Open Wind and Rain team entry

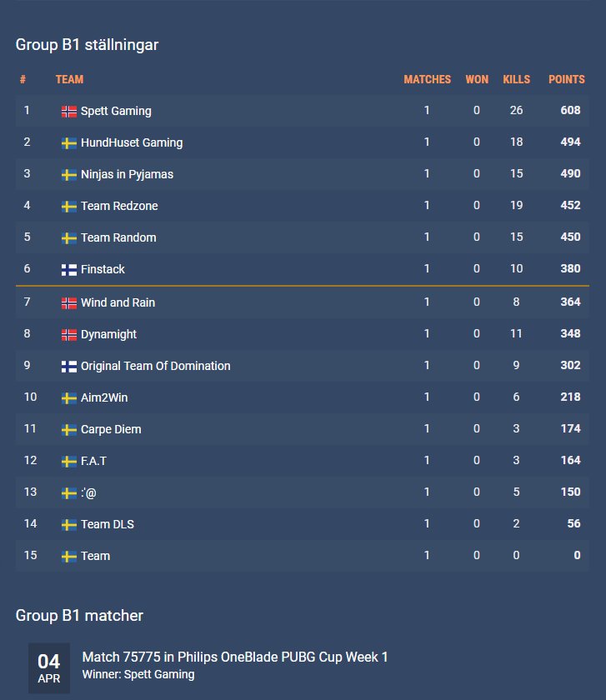[118, 302]
